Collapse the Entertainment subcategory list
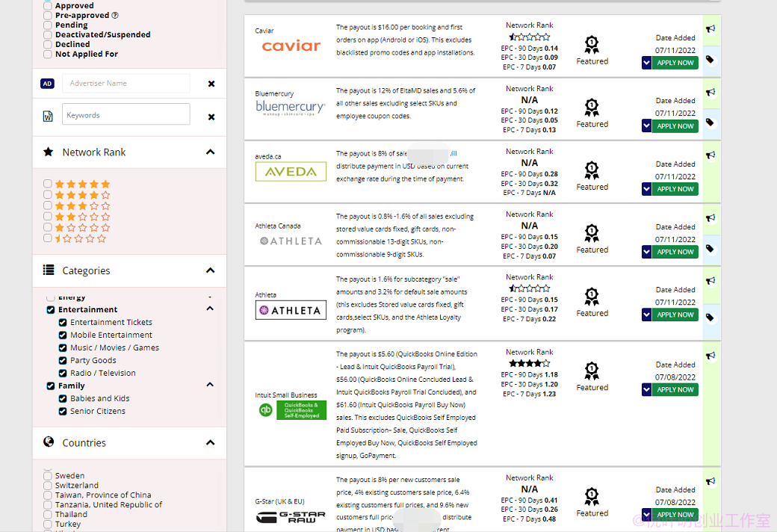This screenshot has width=777, height=532. [210, 309]
